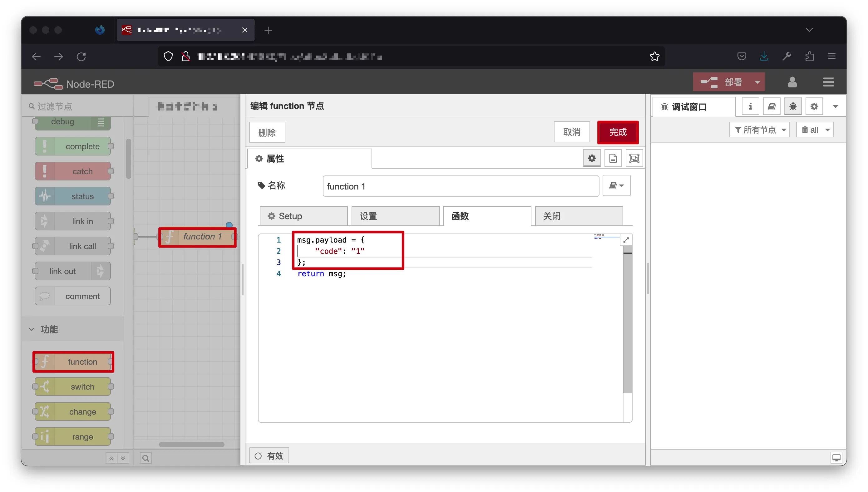The image size is (868, 492).
Task: Open the deploy options dropdown arrow
Action: (757, 82)
